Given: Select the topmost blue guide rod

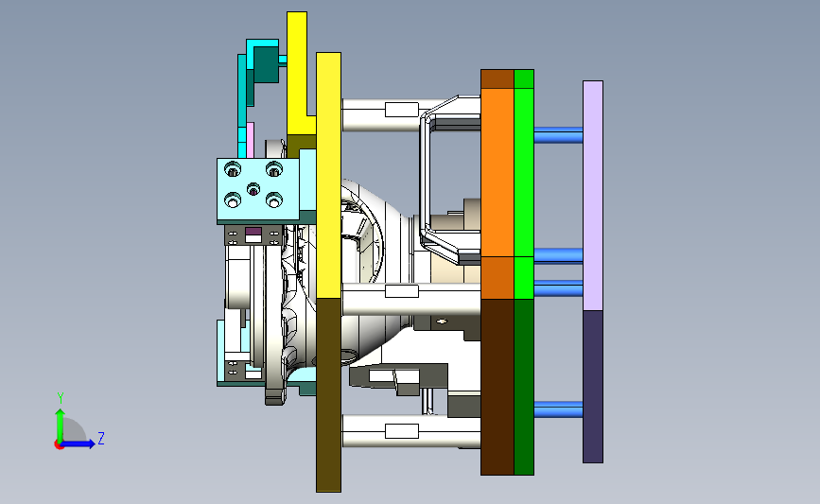Looking at the screenshot, I should click(559, 135).
